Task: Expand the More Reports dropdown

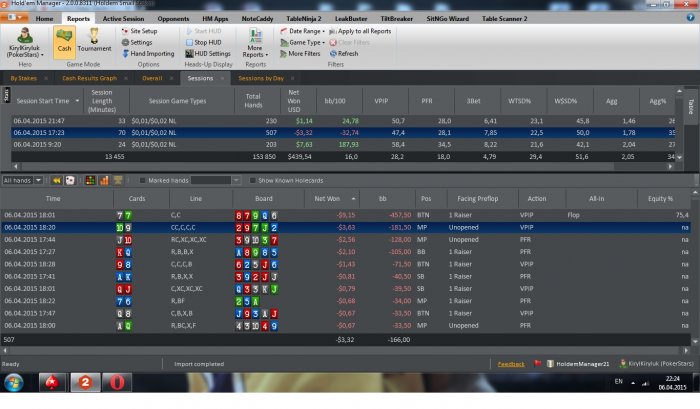Action: click(255, 43)
